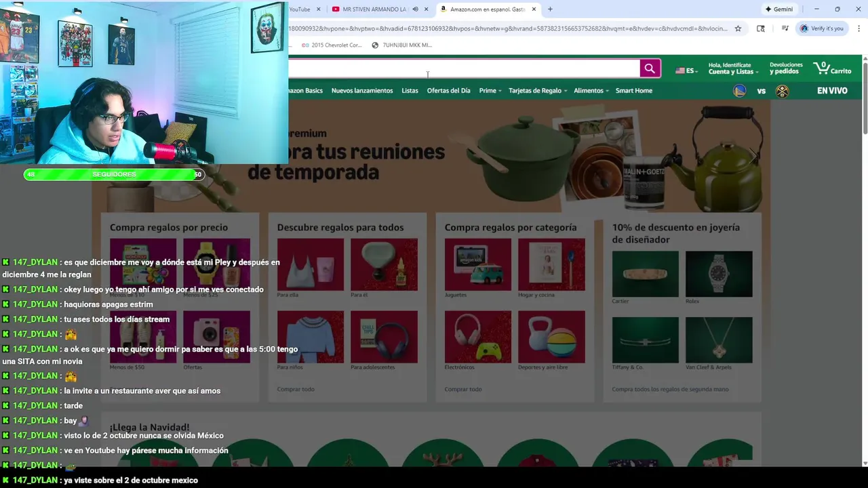Open the Cartier jewelry thumbnail
The image size is (868, 488).
645,274
